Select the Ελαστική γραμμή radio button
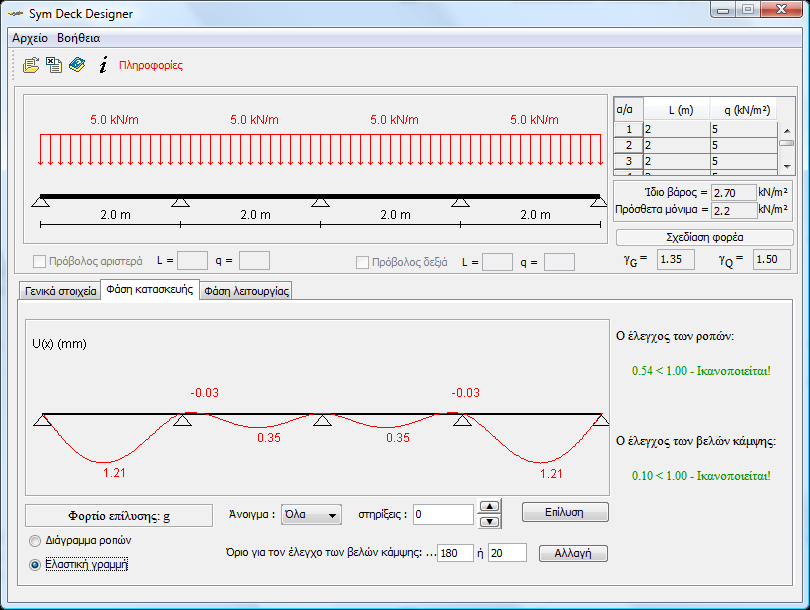This screenshot has height=610, width=810. pyautogui.click(x=35, y=565)
